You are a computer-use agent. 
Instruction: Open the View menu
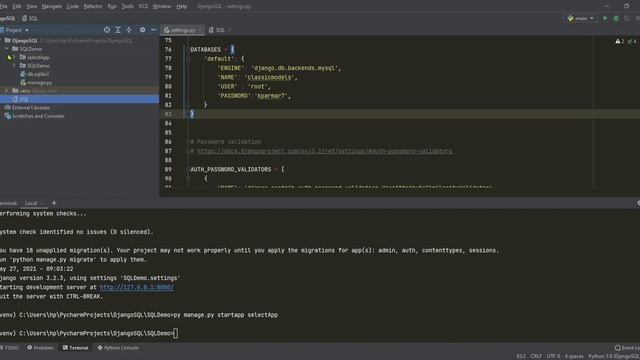(31, 6)
